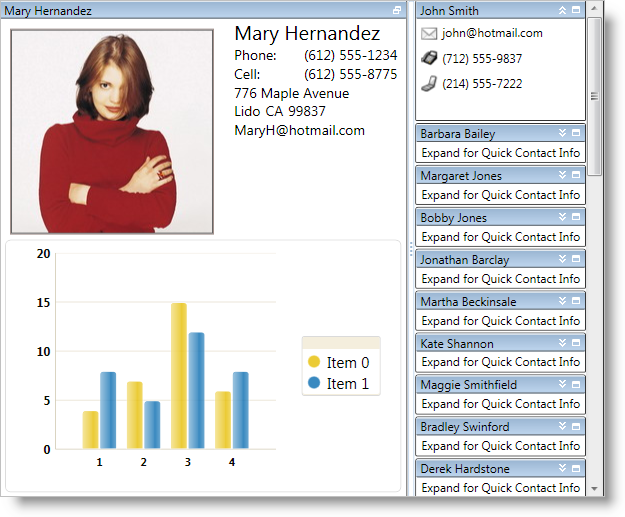Click the cell phone icon beside (214) 555-7222

click(x=429, y=84)
